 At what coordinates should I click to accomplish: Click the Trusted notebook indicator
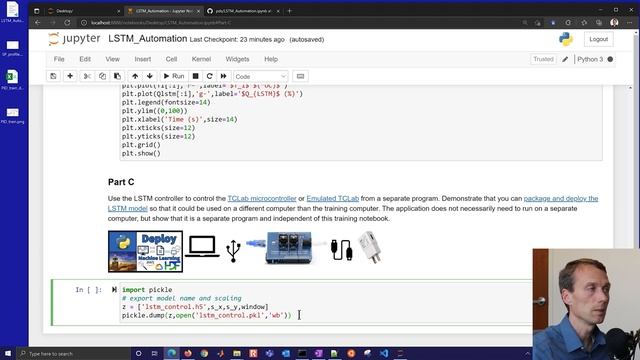543,59
